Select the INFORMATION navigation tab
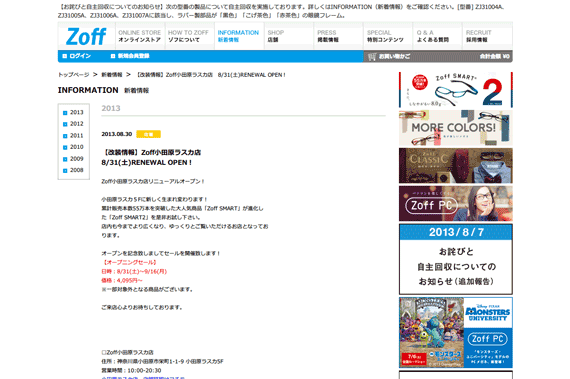The width and height of the screenshot is (570, 379). coord(238,36)
